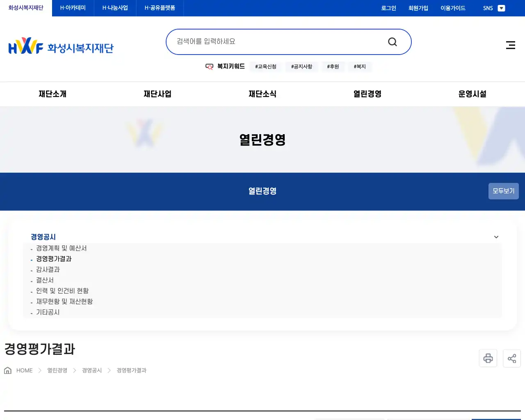Viewport: 525px width, 420px height.
Task: Click the 로그인 link
Action: tap(388, 8)
